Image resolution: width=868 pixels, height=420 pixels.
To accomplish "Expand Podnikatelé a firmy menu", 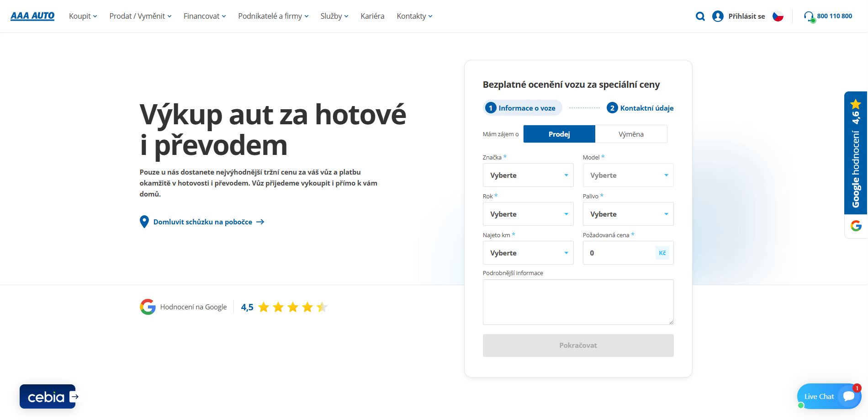I will click(x=273, y=16).
